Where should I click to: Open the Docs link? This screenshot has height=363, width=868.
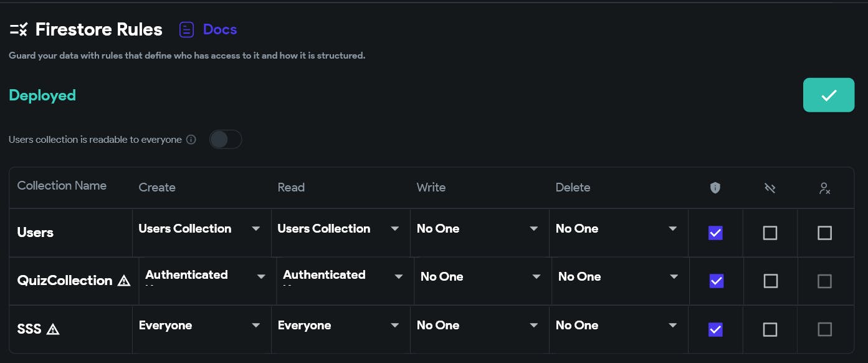(x=220, y=29)
